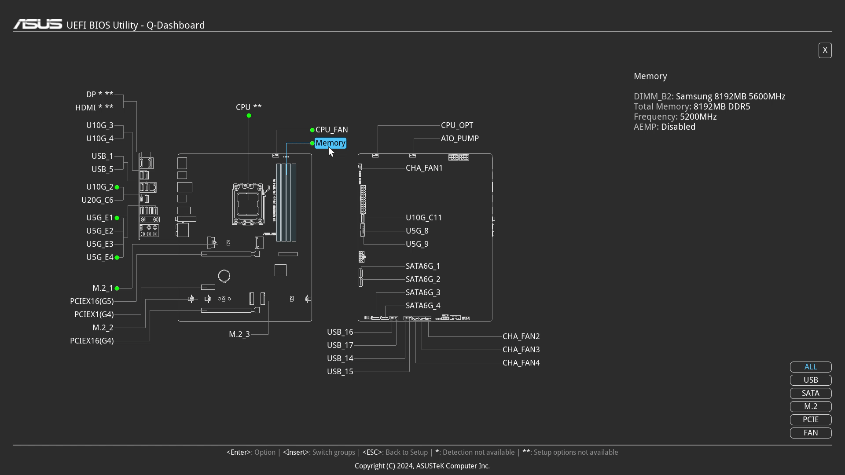845x475 pixels.
Task: Select the U10G_2 port label
Action: (x=100, y=187)
